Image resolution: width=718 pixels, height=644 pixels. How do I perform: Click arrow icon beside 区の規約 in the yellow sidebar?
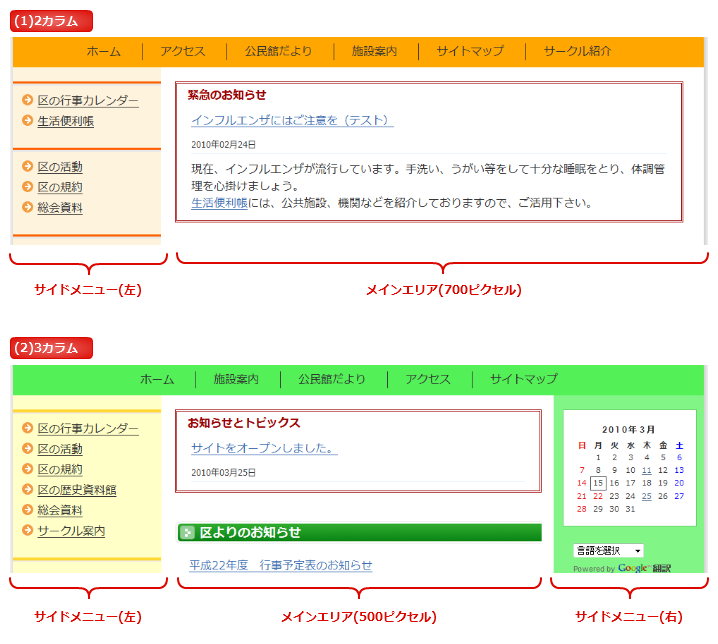(27, 469)
